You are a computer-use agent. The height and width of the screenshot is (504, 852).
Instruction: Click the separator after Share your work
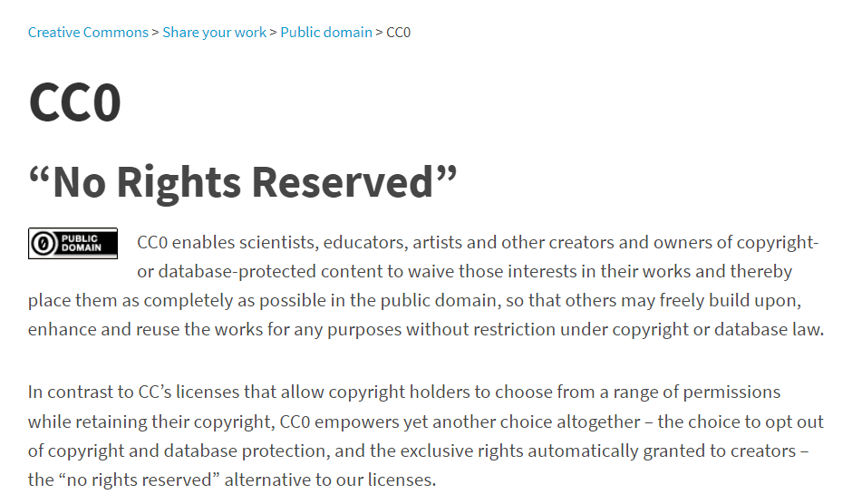pyautogui.click(x=274, y=33)
